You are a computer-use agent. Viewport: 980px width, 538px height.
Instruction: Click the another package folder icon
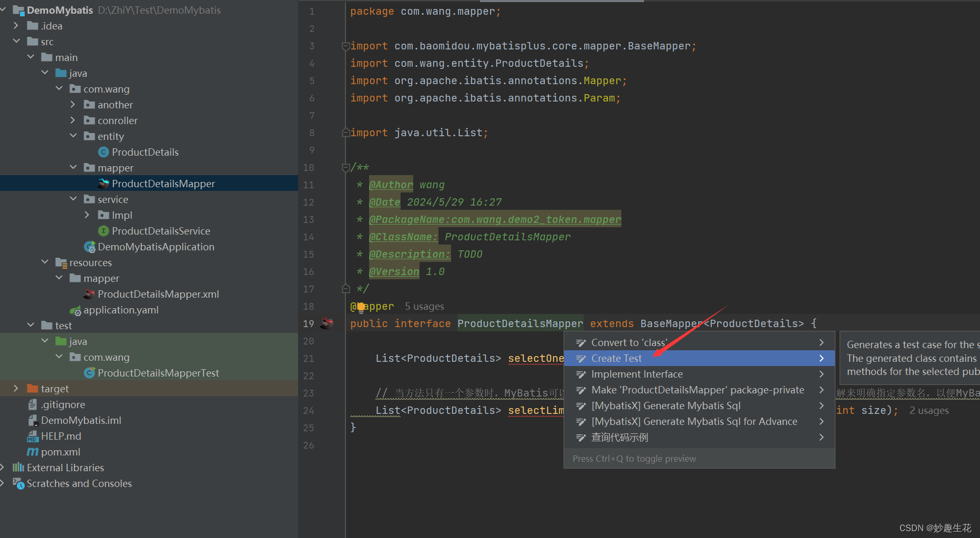(x=89, y=105)
